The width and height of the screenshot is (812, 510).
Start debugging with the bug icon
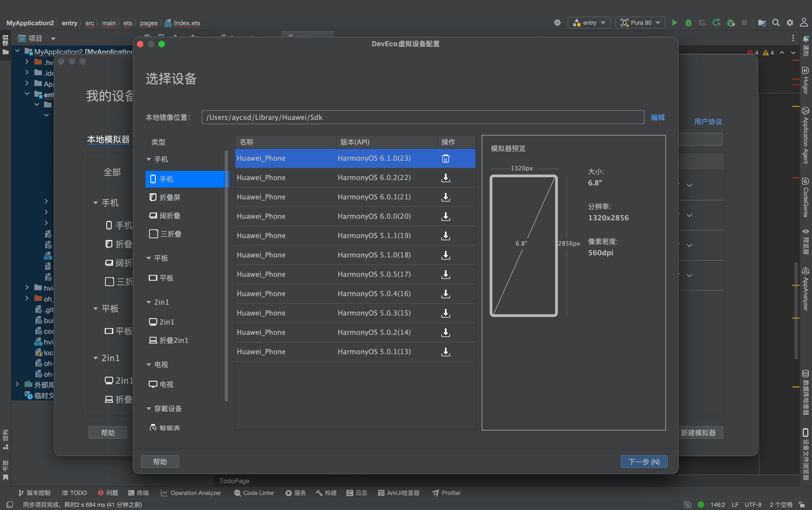tap(688, 23)
